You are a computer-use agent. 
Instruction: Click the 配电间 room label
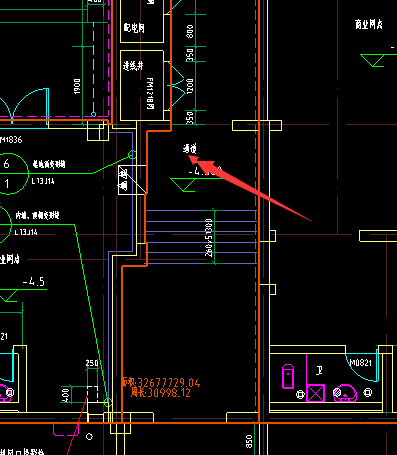click(x=134, y=27)
